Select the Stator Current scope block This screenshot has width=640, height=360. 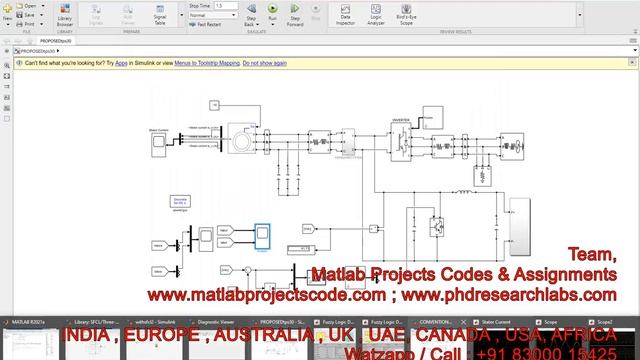pyautogui.click(x=158, y=144)
